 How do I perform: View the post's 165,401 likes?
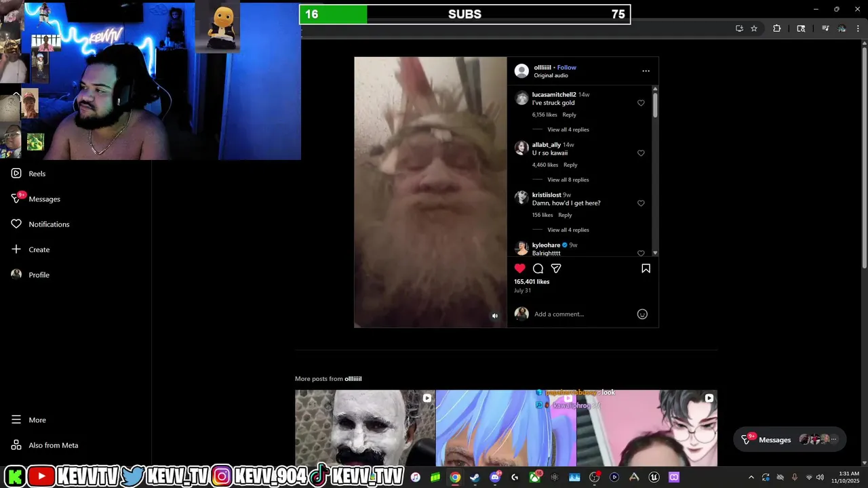point(532,281)
